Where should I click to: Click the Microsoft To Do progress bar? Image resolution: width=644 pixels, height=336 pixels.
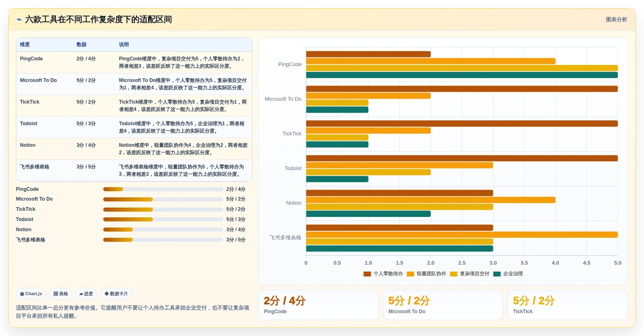(163, 199)
